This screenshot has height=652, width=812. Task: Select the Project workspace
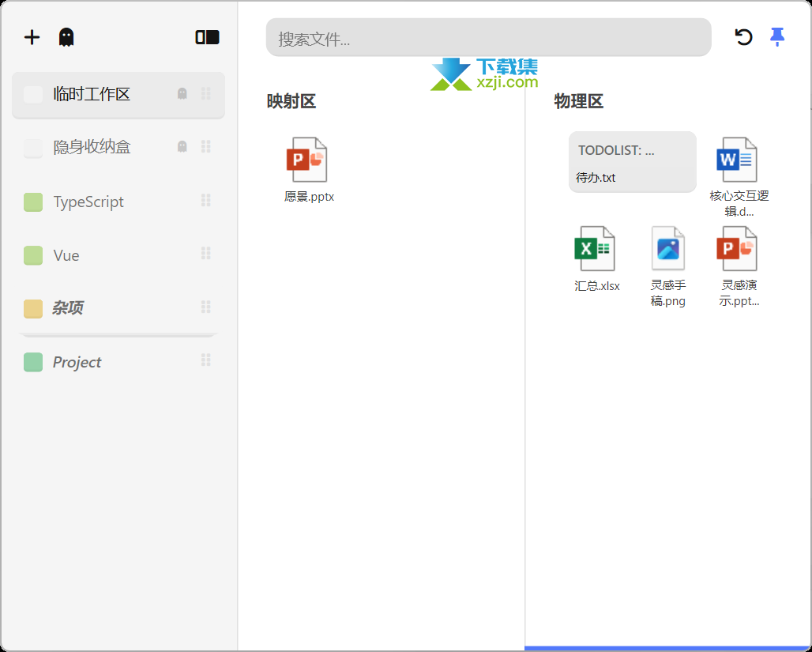point(77,362)
